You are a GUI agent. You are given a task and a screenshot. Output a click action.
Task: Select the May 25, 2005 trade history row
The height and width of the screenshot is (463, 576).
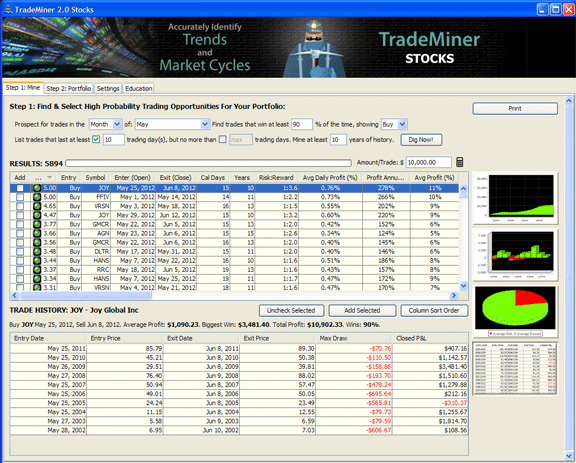(239, 403)
